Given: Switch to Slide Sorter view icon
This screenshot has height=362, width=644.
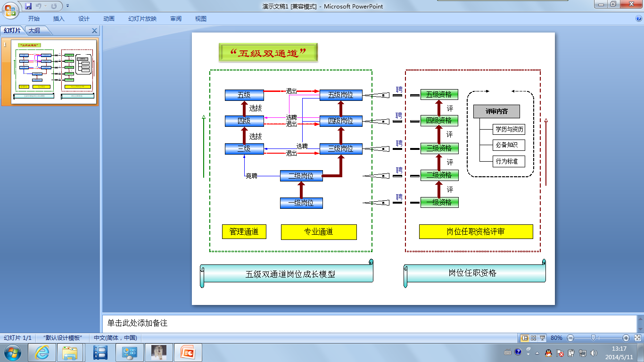Looking at the screenshot, I should pyautogui.click(x=534, y=338).
